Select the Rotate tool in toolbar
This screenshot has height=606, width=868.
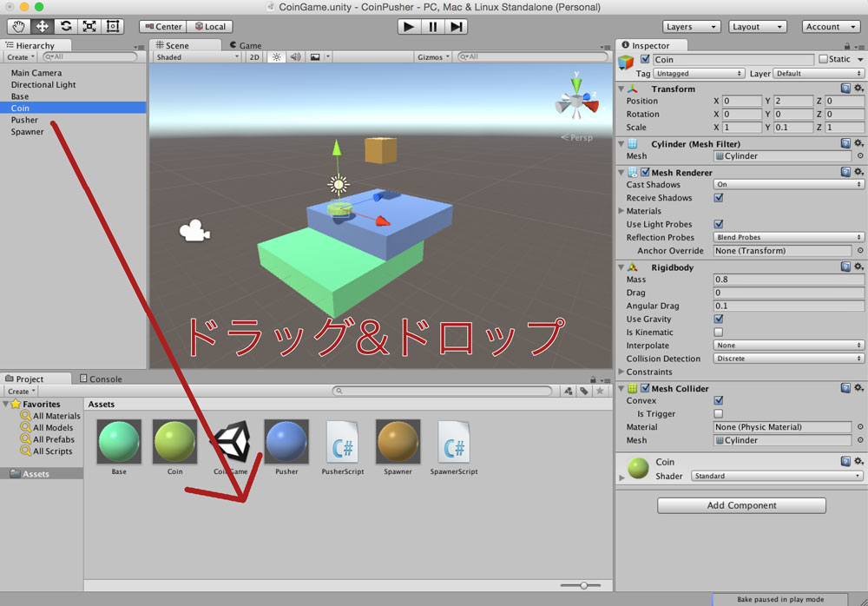(x=66, y=26)
